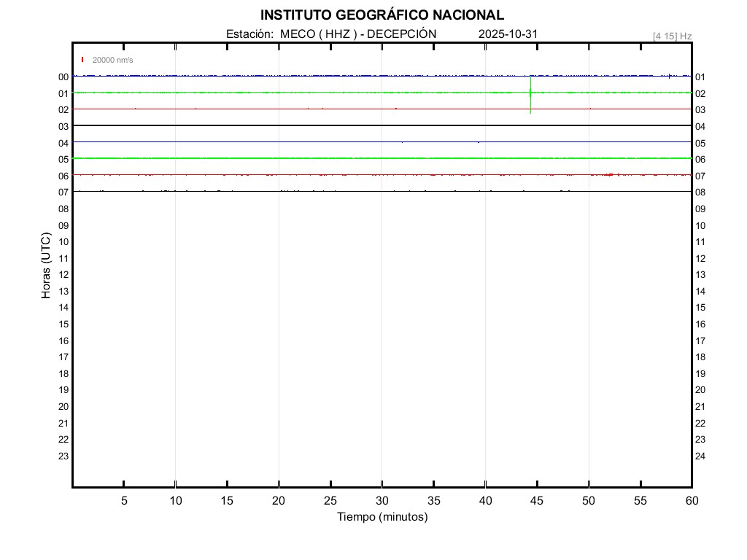
Task: Click the 45 tick on the minutes axis
Action: pos(537,500)
